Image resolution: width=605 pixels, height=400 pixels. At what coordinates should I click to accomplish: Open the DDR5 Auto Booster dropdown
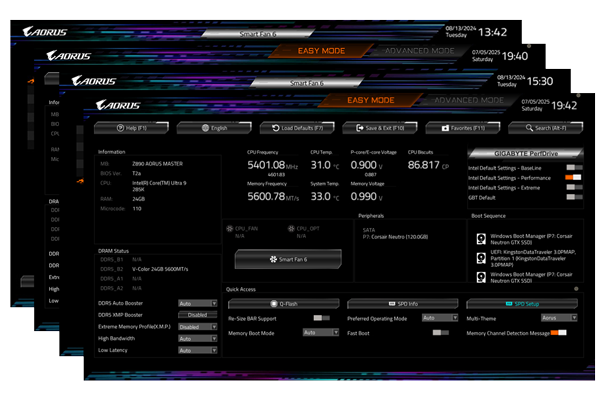[198, 304]
